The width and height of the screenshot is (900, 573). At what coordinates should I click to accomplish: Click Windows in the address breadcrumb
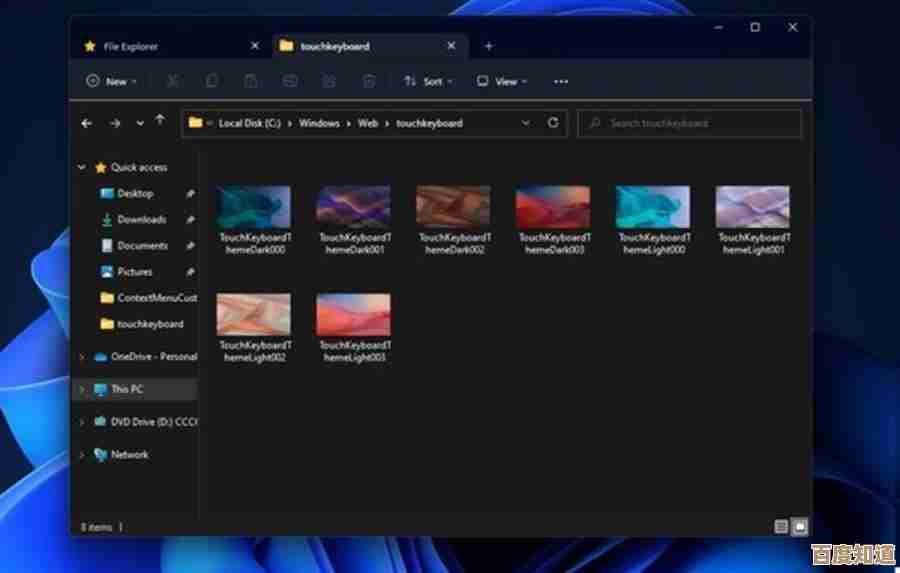320,123
